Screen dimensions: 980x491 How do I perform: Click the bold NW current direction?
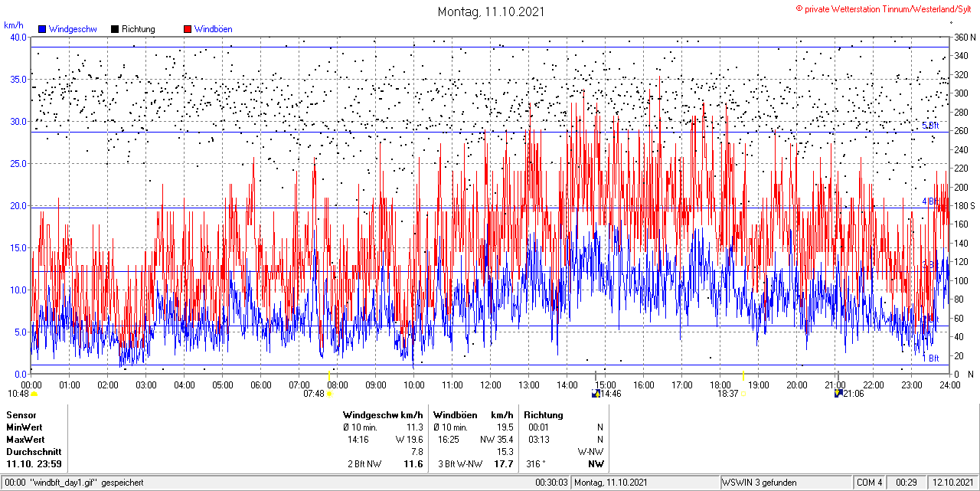point(595,464)
